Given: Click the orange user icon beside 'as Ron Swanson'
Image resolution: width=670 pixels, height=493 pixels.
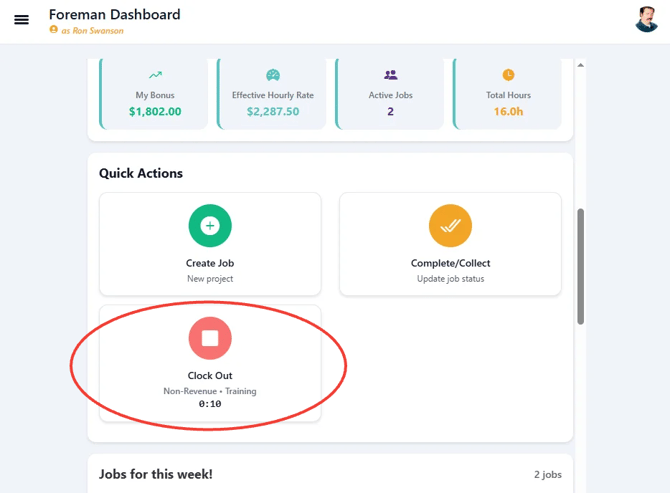Looking at the screenshot, I should (53, 29).
